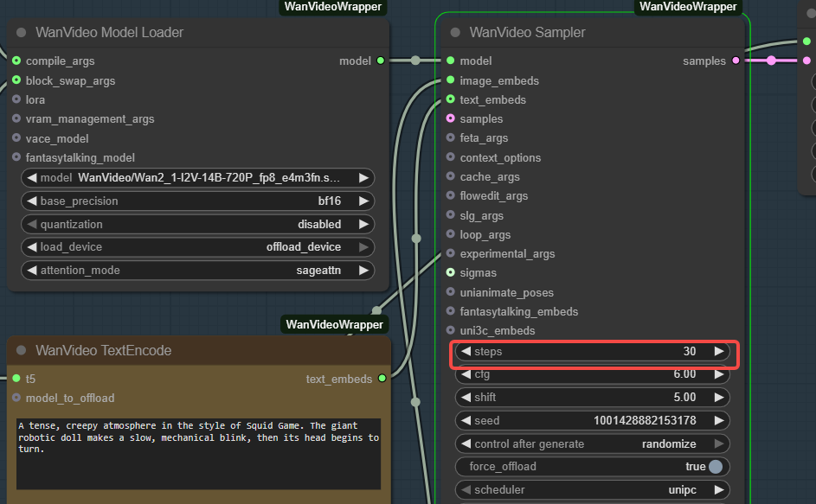Click the compile_args input socket
Image resolution: width=816 pixels, height=504 pixels.
(x=16, y=61)
